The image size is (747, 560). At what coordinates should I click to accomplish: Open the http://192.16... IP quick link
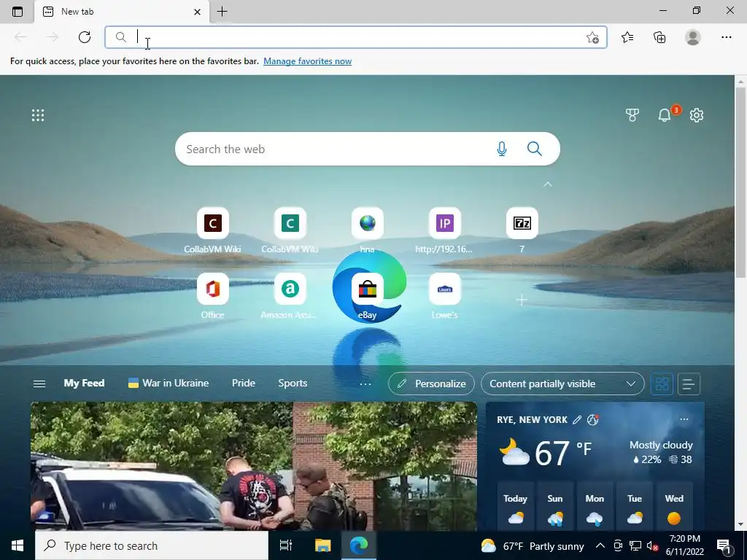[444, 223]
